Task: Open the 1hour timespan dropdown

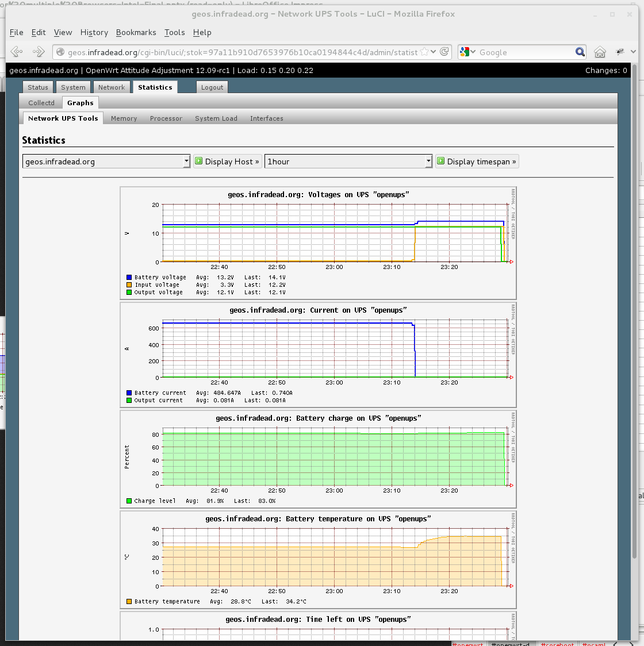Action: (348, 161)
